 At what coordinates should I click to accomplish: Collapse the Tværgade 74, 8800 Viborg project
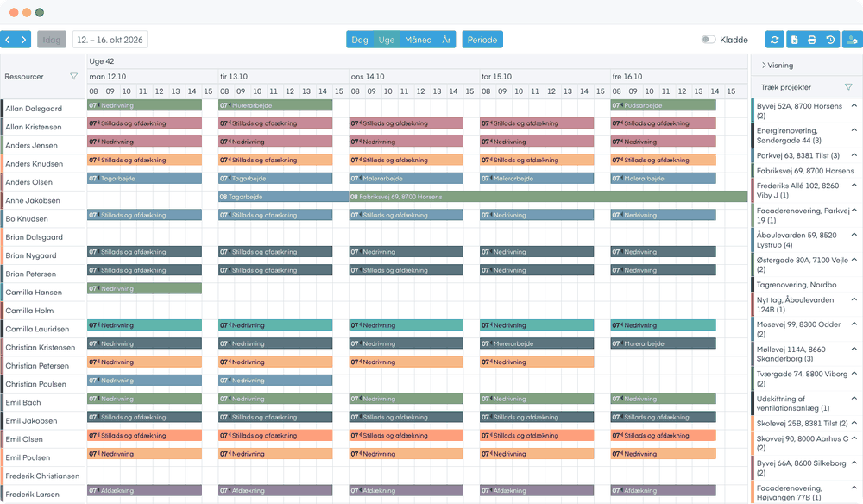tap(854, 374)
